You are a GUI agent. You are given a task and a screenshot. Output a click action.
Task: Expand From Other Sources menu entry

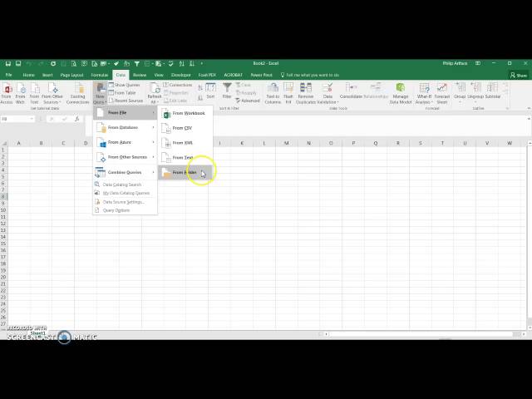(125, 157)
